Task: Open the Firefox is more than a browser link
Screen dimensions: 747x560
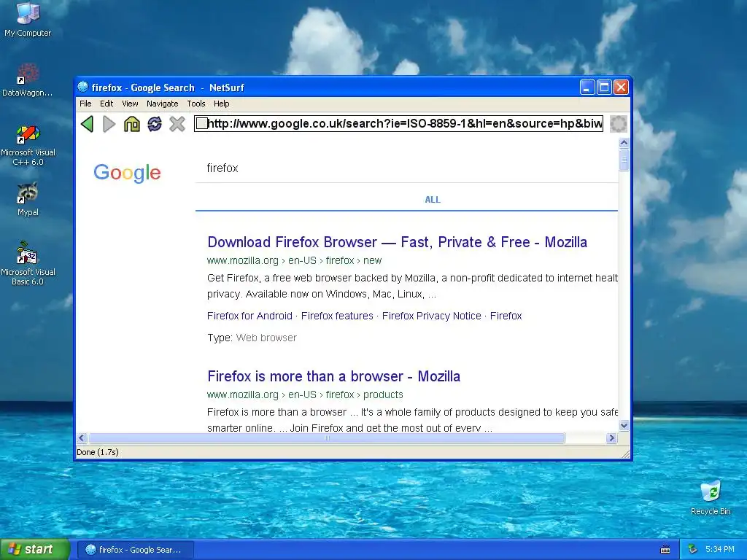Action: [334, 376]
